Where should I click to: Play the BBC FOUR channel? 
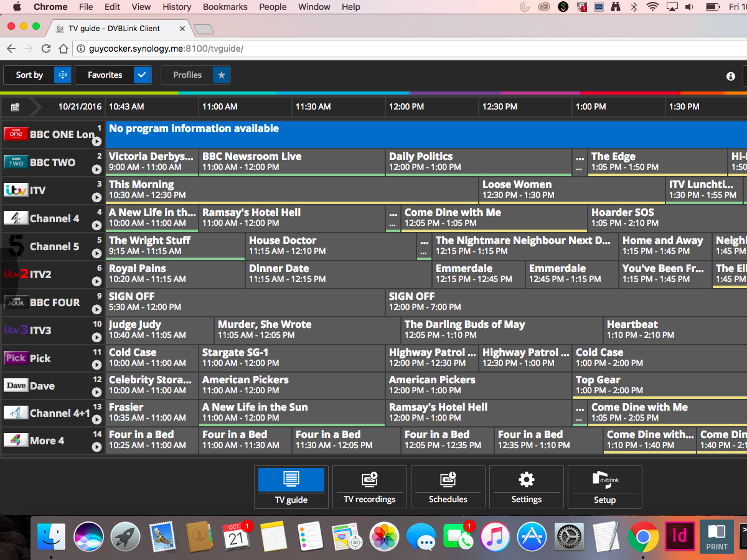(x=96, y=309)
